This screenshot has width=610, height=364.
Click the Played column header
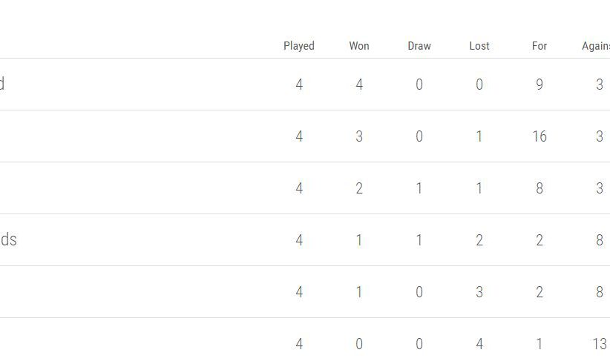coord(299,46)
